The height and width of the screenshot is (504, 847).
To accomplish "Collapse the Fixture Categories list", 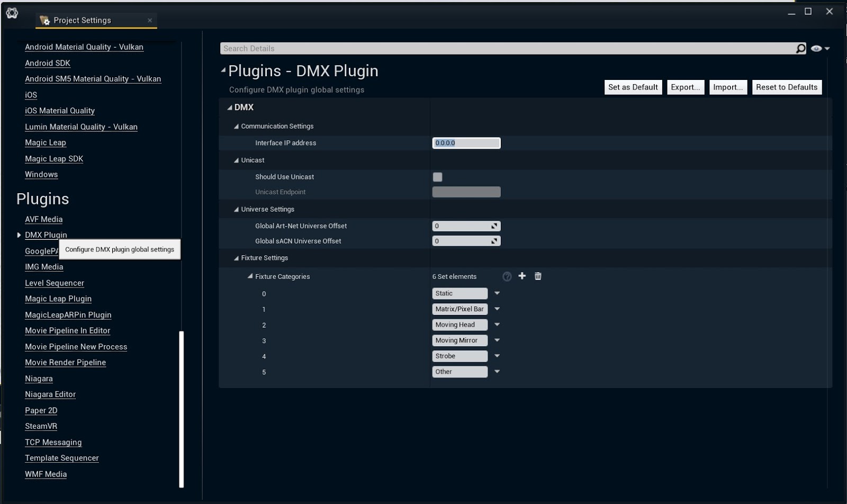I will (250, 276).
